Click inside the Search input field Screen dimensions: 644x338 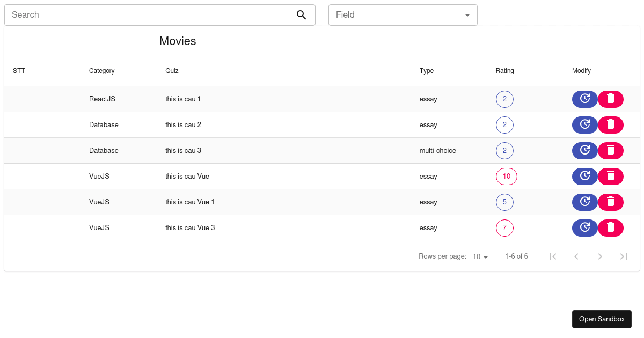click(x=150, y=14)
